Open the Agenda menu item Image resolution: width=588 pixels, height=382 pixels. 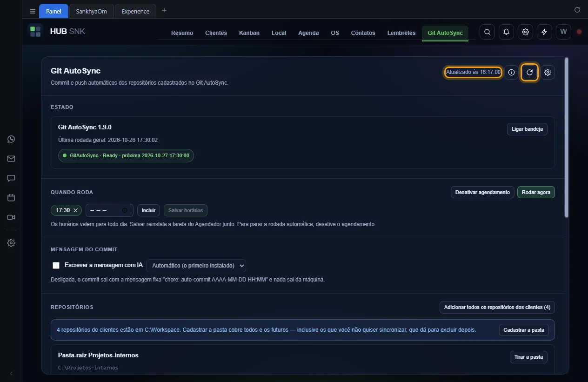coord(308,33)
